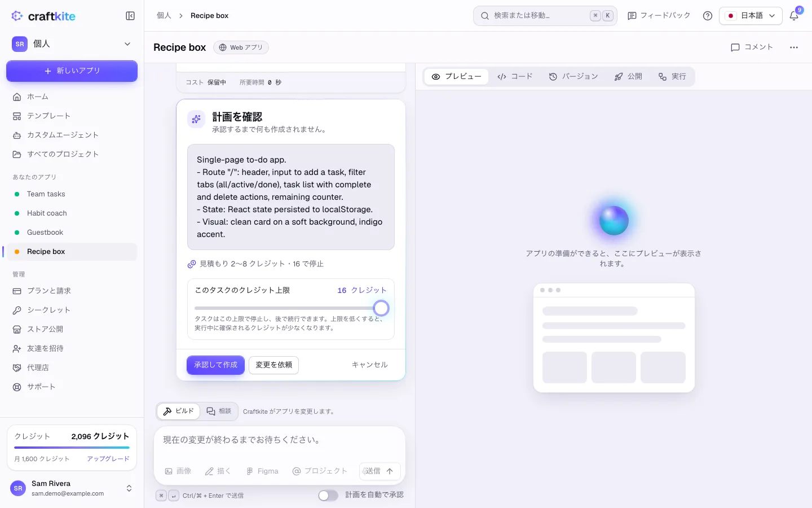Click キャンセル cancel link
812x508 pixels.
(370, 365)
